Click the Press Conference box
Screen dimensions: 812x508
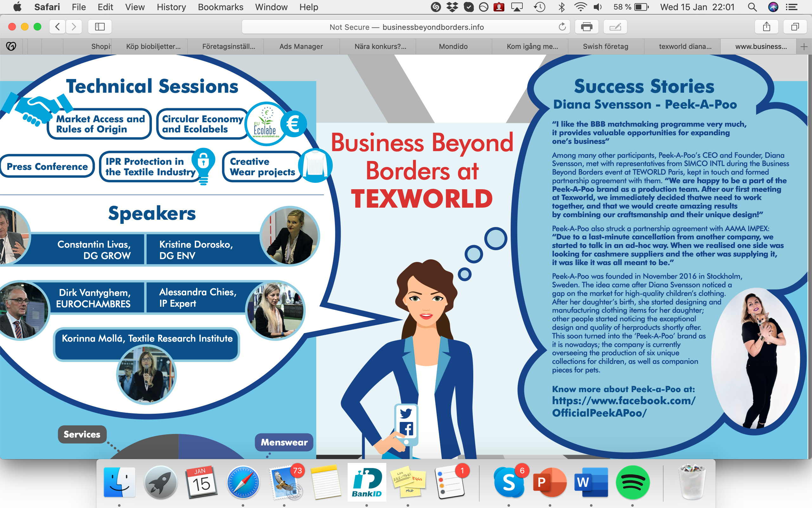[47, 166]
